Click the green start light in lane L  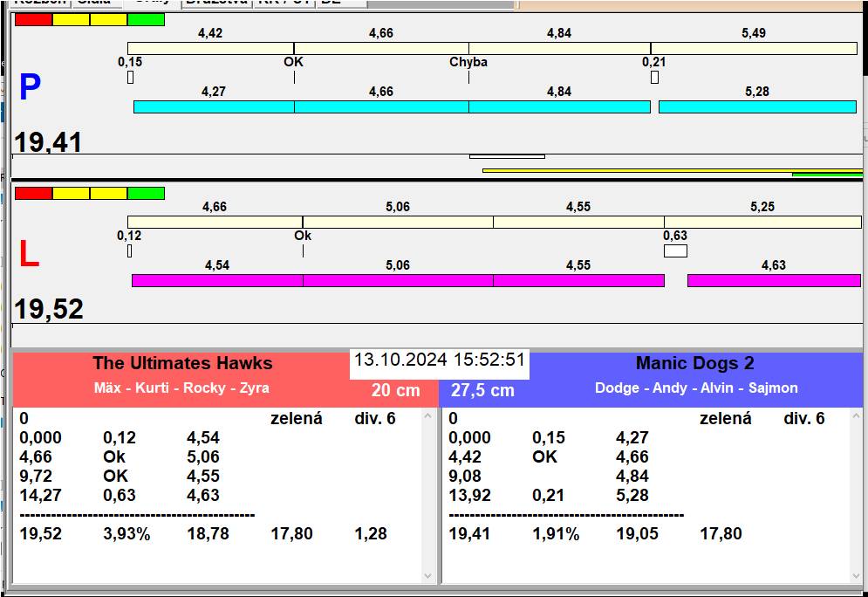[146, 193]
